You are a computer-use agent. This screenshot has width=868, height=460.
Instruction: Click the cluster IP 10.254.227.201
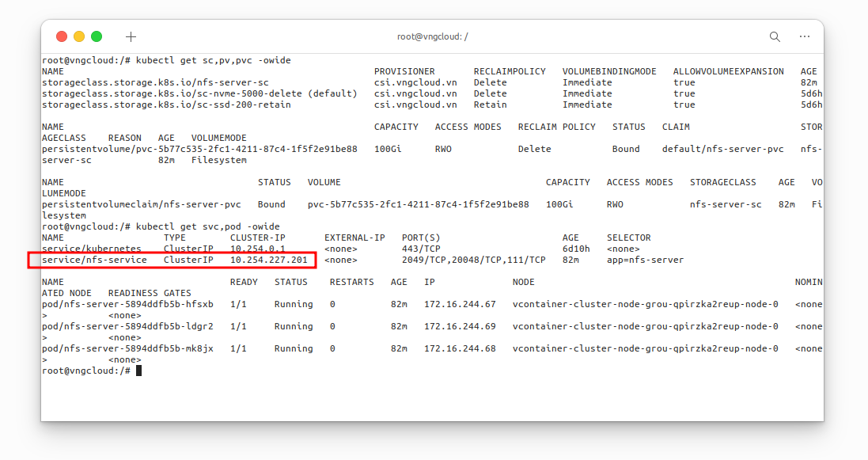tap(268, 260)
